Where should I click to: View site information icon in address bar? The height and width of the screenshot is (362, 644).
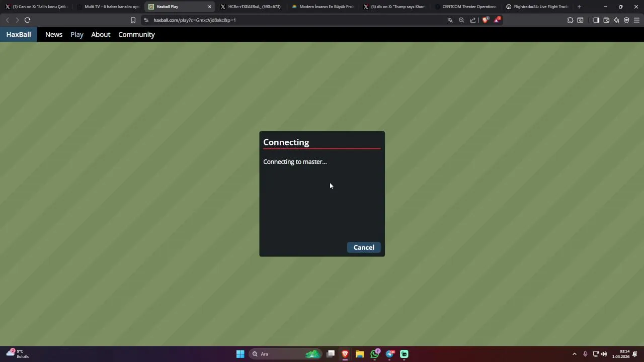pos(146,20)
